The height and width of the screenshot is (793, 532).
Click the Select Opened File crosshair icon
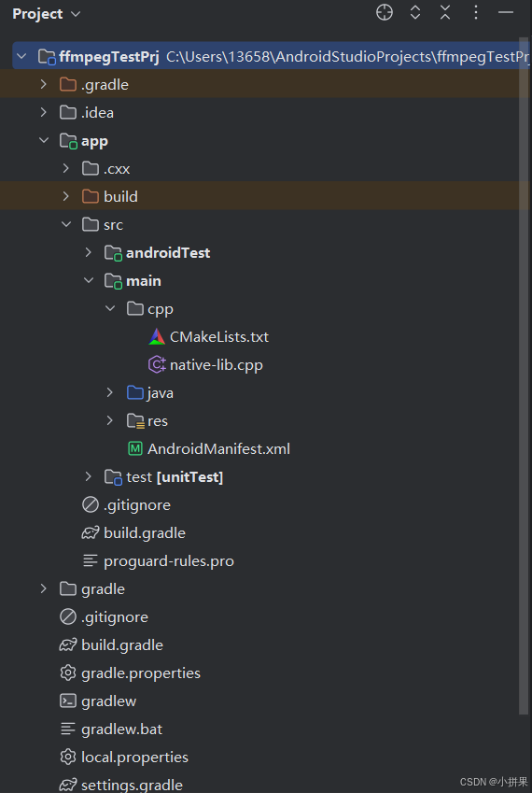point(385,13)
